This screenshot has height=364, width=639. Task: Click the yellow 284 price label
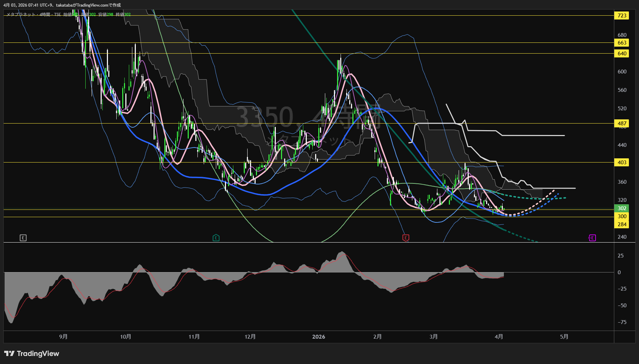point(622,224)
